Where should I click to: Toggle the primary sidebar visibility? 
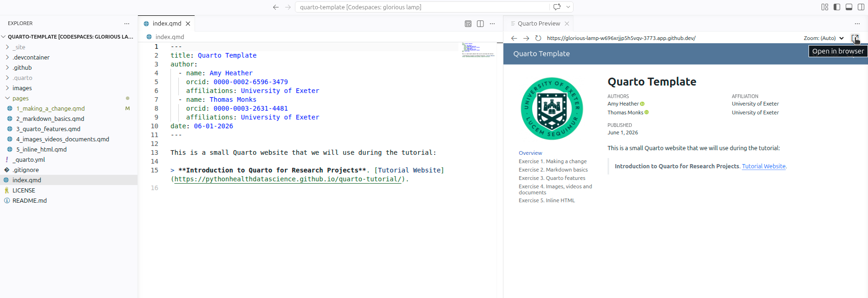coord(837,7)
